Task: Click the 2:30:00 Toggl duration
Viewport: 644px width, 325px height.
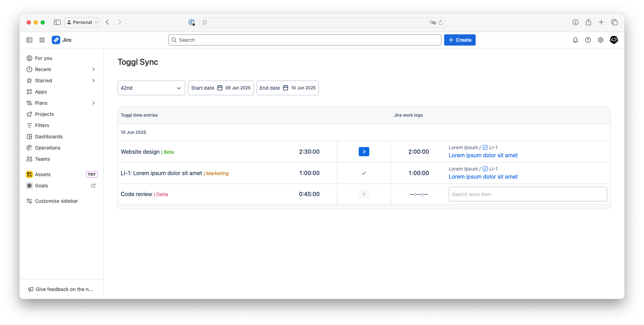Action: (309, 152)
